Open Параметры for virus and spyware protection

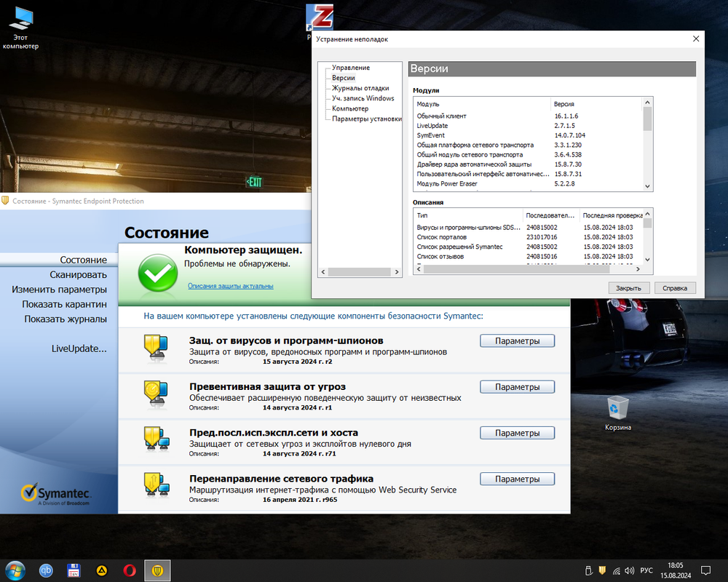click(x=517, y=340)
